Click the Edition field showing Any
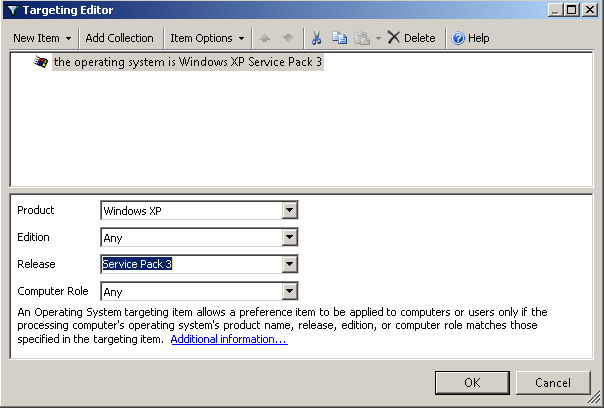The width and height of the screenshot is (604, 408). pos(199,237)
